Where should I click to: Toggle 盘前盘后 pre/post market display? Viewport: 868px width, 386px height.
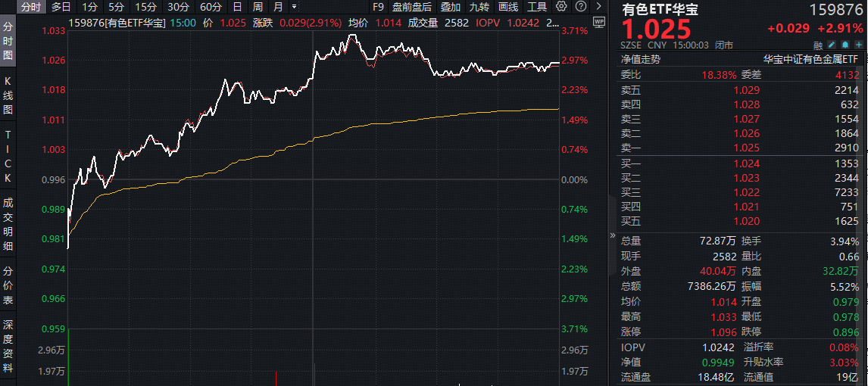(x=412, y=7)
